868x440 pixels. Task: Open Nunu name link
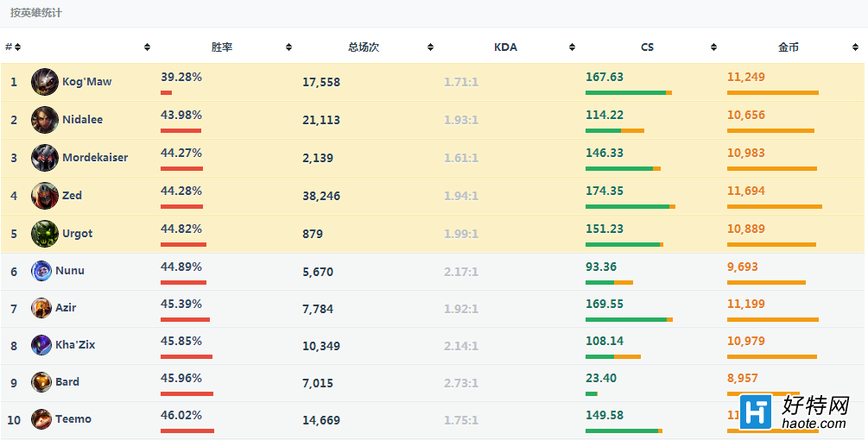(x=70, y=270)
